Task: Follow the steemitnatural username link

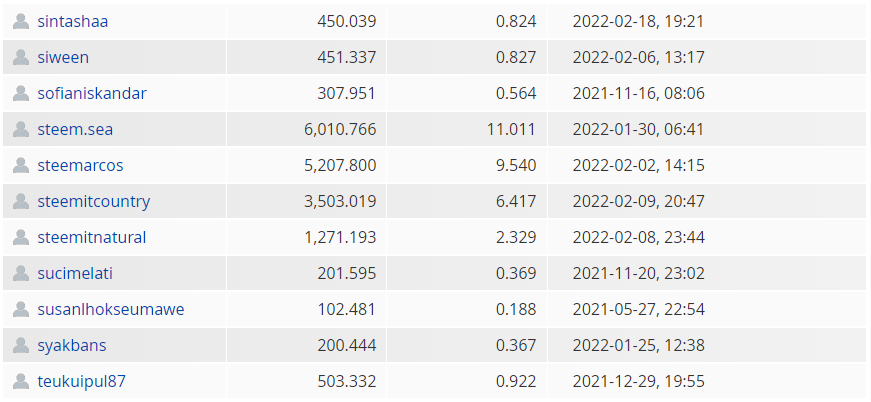Action: pos(92,238)
